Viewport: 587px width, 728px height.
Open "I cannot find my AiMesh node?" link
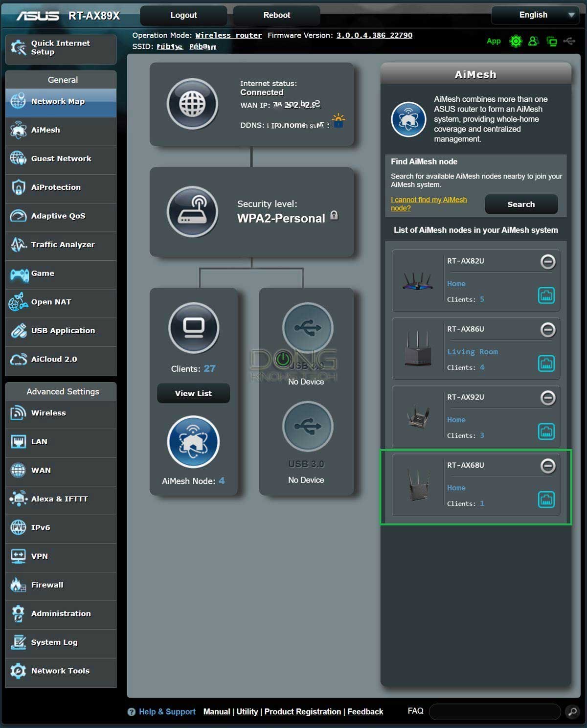point(429,204)
